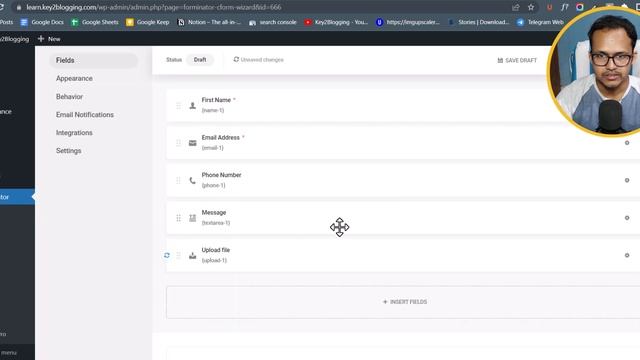Click the circular colorful extension icon
The width and height of the screenshot is (640, 360).
[580, 7]
